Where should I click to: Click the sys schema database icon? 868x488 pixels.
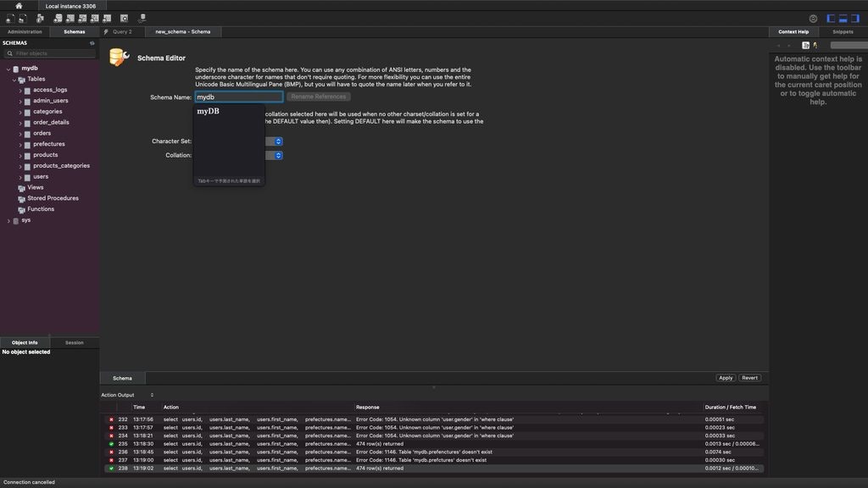(x=16, y=221)
